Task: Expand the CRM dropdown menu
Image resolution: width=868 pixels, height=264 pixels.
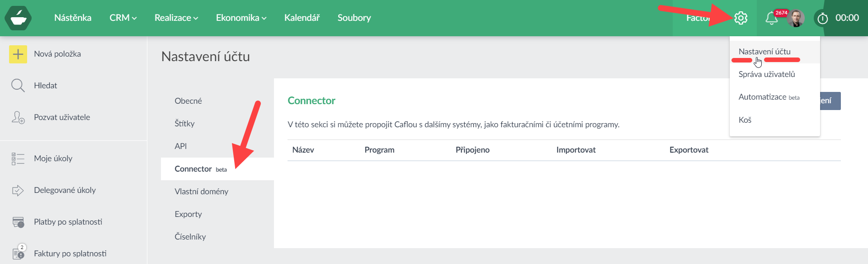Action: (x=123, y=18)
